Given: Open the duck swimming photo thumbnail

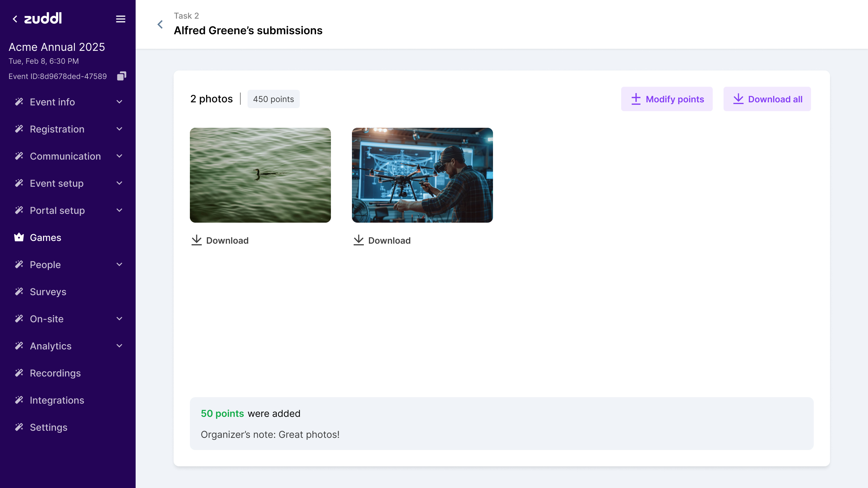Looking at the screenshot, I should pyautogui.click(x=260, y=175).
